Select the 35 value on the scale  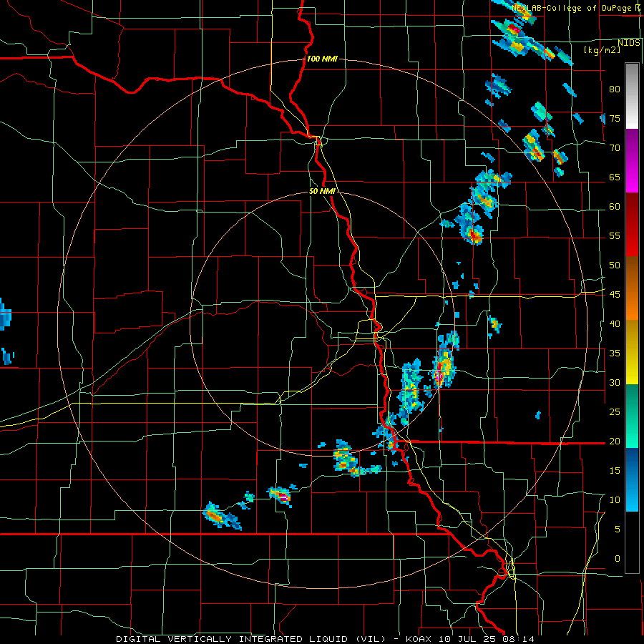tap(615, 353)
